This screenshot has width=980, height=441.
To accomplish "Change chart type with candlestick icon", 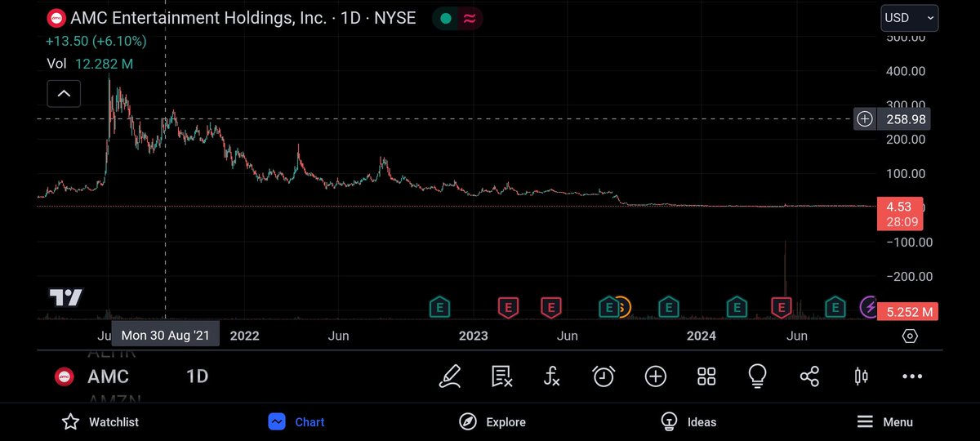I will coord(861,376).
